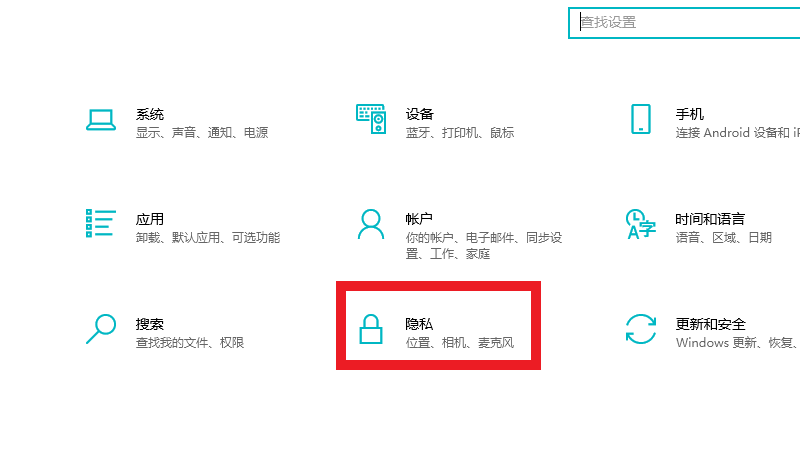Screen dimensions: 800x450
Task: Select the 隐私 title text
Action: tap(420, 324)
